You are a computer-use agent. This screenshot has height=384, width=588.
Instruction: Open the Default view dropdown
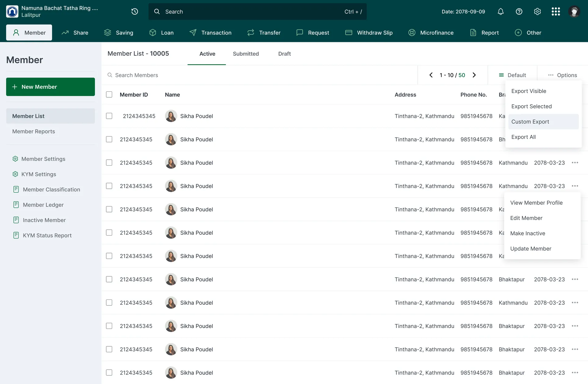click(x=512, y=75)
